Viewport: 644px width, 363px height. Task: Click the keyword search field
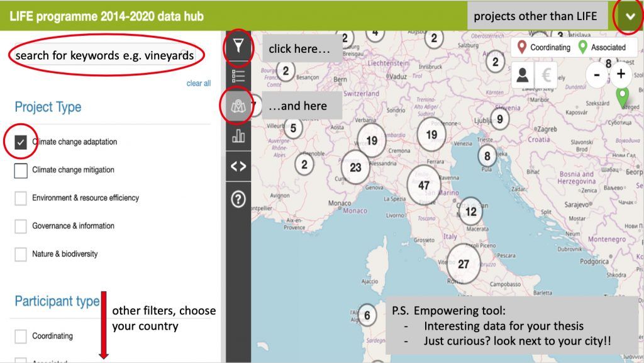click(x=104, y=55)
